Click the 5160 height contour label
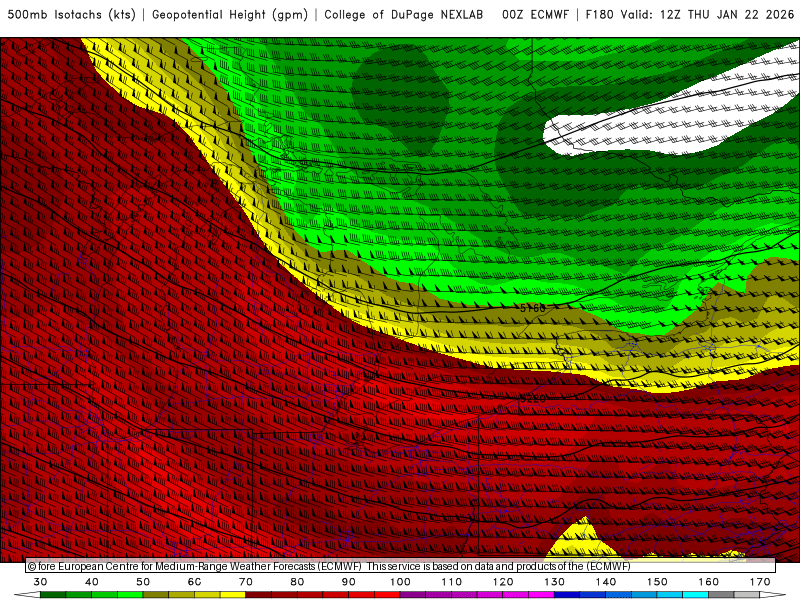Viewport: 800px width, 600px height. pos(533,308)
